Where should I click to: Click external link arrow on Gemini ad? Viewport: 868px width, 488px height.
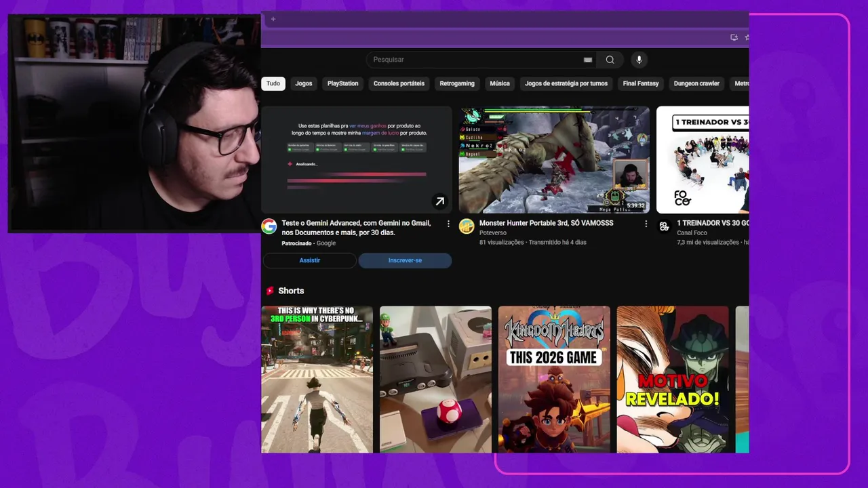[x=440, y=201]
